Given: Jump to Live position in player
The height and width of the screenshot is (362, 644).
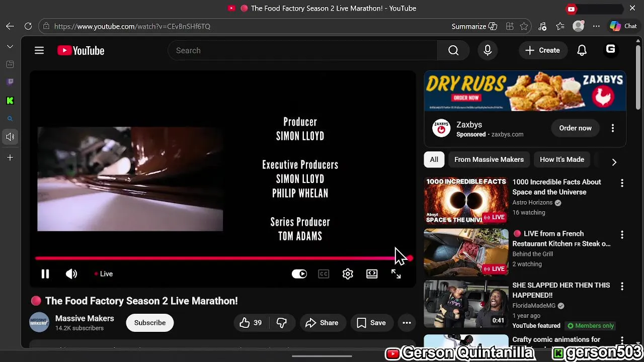Looking at the screenshot, I should click(104, 274).
